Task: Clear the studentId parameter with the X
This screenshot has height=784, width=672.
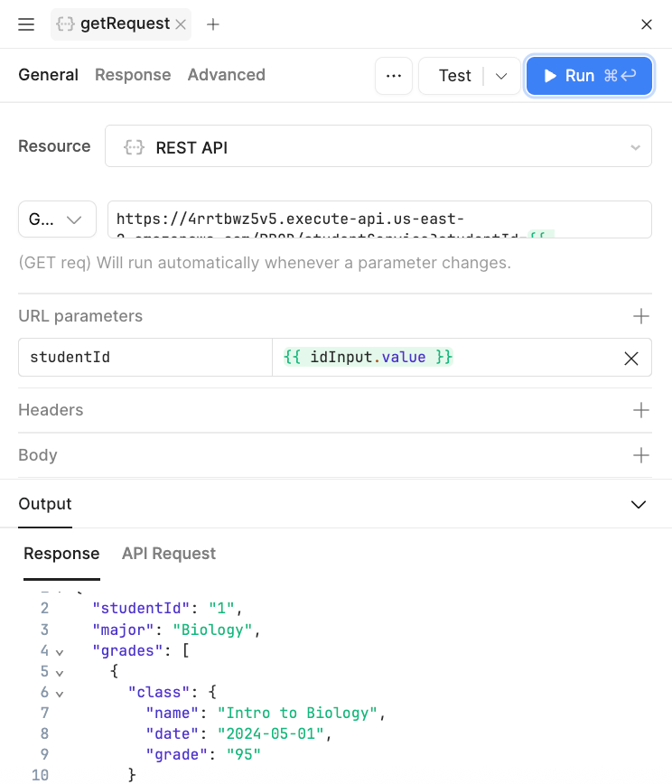Action: click(x=630, y=359)
